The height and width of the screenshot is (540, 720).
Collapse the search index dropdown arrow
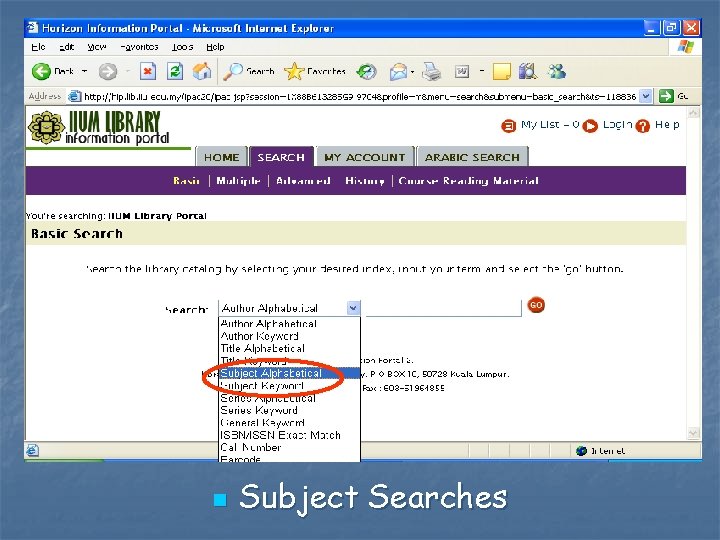[x=353, y=308]
